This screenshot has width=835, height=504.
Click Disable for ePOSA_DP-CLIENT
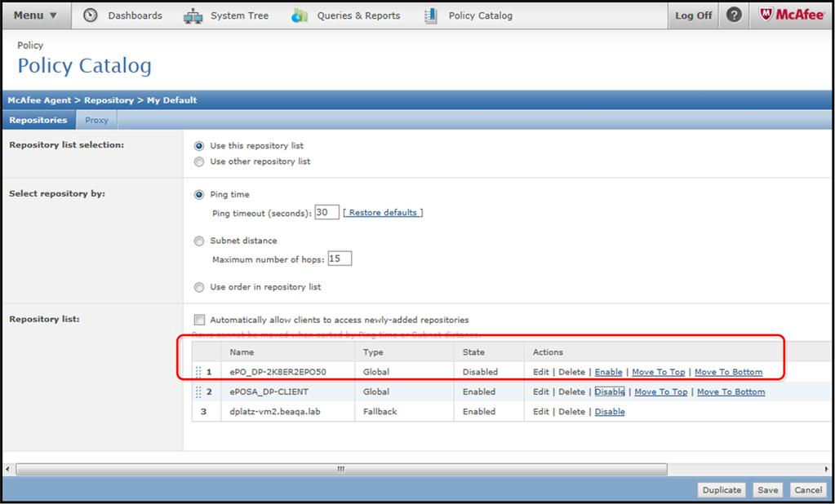610,391
